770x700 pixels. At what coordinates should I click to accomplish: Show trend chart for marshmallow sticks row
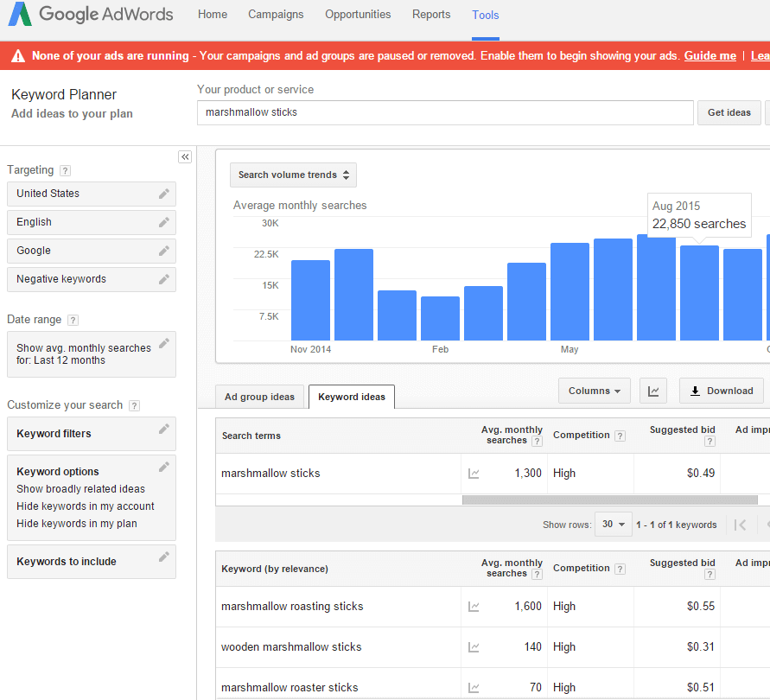pyautogui.click(x=474, y=474)
